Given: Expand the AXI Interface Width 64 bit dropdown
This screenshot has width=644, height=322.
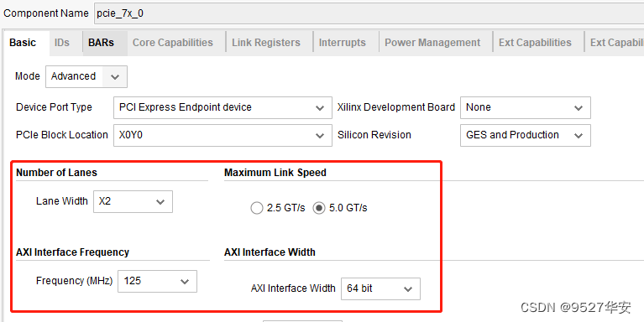Looking at the screenshot, I should click(380, 288).
